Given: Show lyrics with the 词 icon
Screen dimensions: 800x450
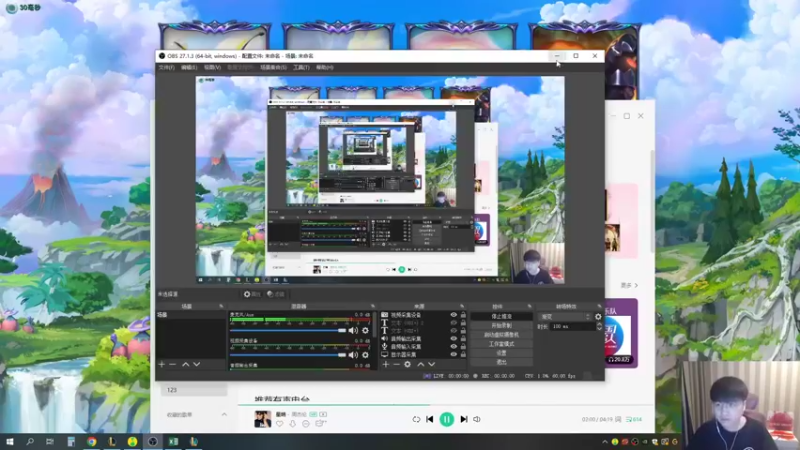Looking at the screenshot, I should click(618, 419).
